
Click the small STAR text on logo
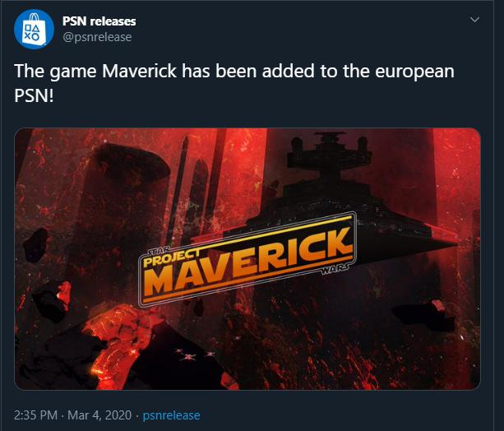[x=158, y=250]
